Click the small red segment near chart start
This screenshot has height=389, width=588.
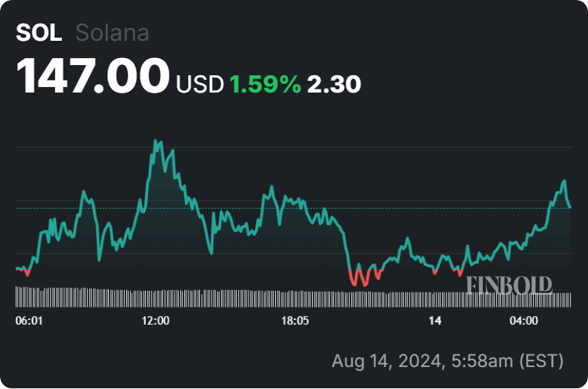27,274
